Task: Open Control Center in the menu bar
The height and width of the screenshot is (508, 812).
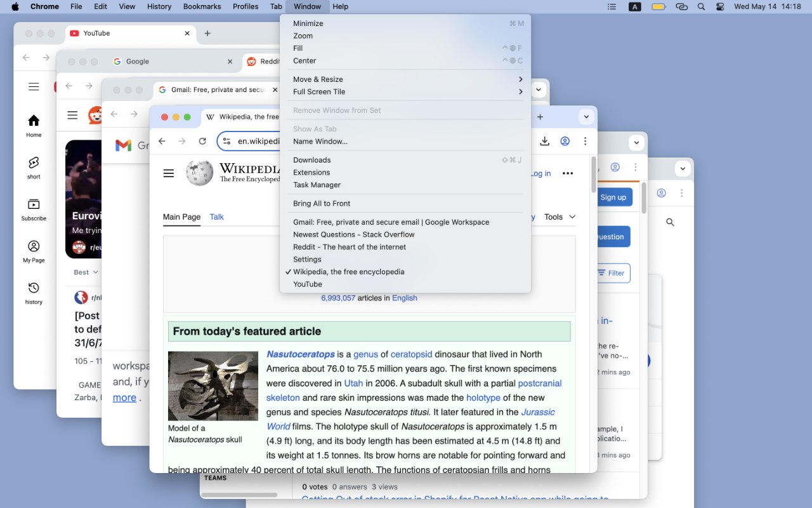Action: pos(720,6)
